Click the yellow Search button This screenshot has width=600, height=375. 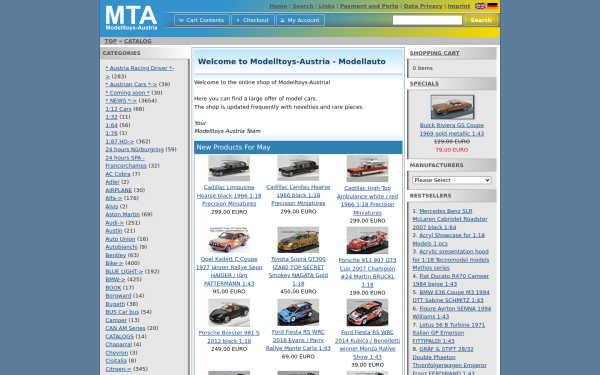[x=481, y=20]
